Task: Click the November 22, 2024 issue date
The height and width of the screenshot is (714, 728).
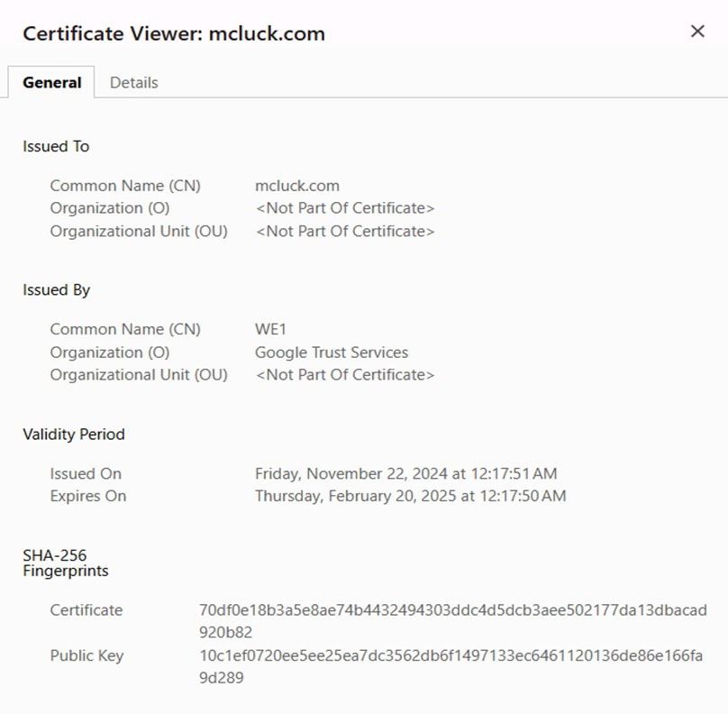Action: (405, 473)
